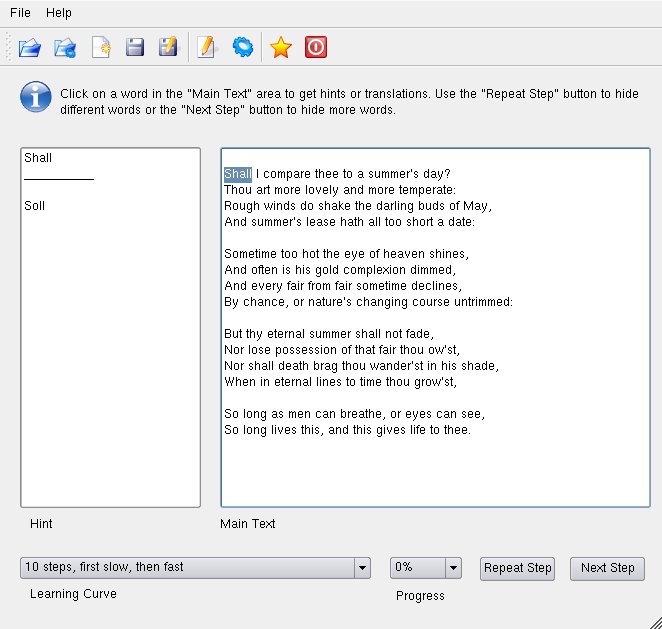Screen dimensions: 662x629
Task: Open the File menu
Action: 20,13
